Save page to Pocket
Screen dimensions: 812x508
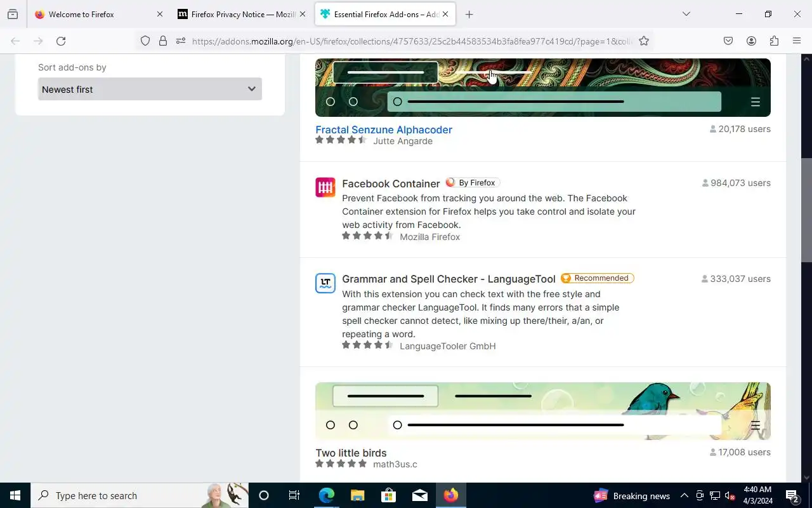(x=728, y=41)
